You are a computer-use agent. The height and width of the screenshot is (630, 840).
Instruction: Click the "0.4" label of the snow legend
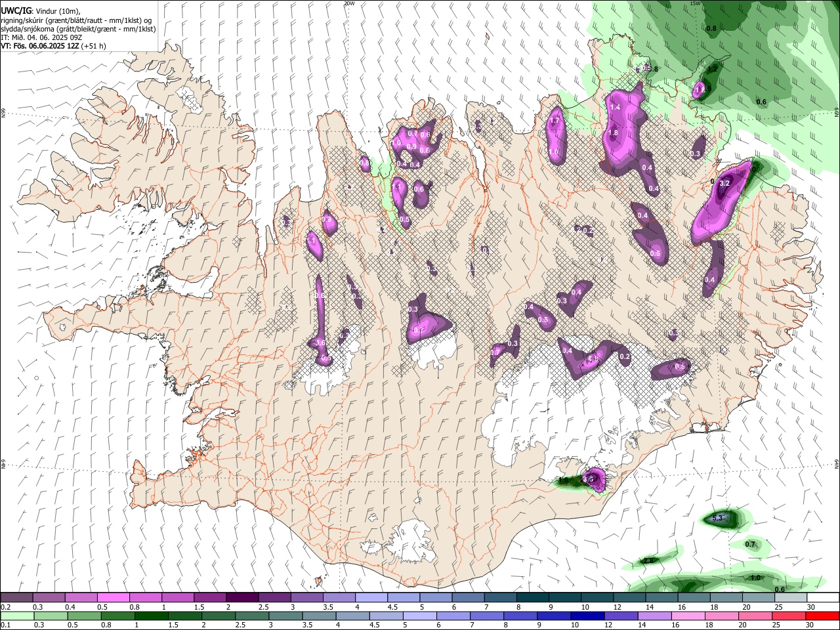coord(70,607)
